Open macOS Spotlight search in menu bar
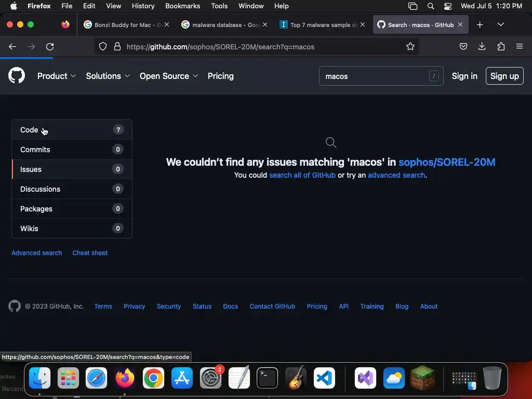 pyautogui.click(x=431, y=6)
